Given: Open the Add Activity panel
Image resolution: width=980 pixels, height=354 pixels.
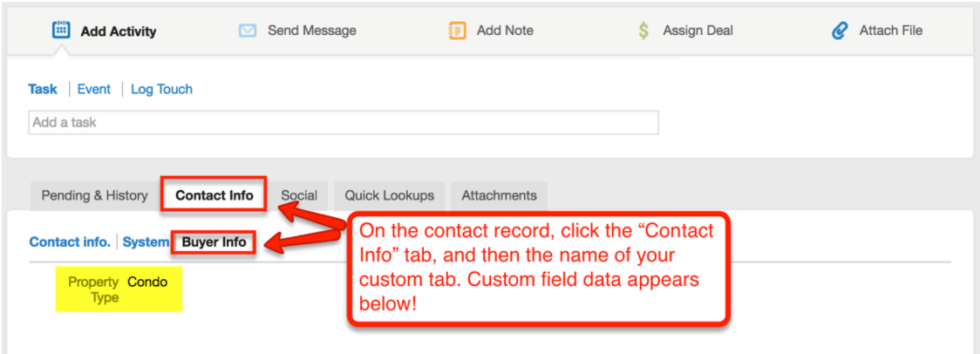Looking at the screenshot, I should coord(118,31).
